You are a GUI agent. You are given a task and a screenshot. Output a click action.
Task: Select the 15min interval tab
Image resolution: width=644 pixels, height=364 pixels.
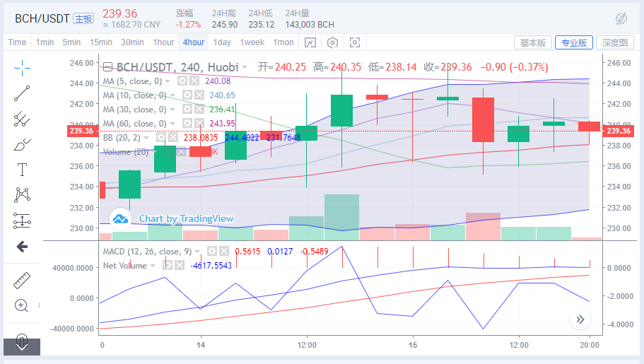pos(101,42)
